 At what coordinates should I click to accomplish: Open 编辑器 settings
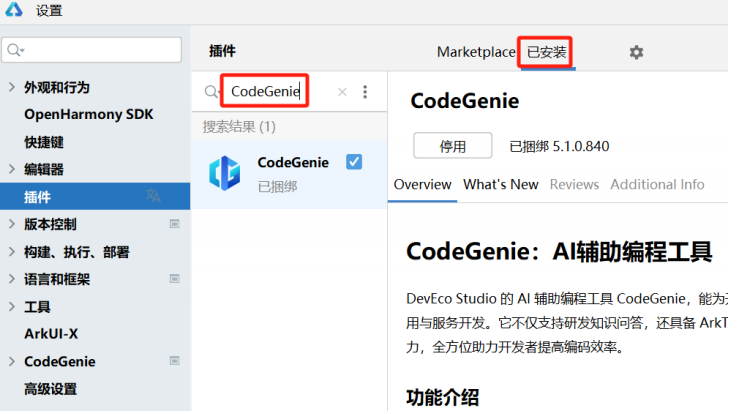click(44, 169)
